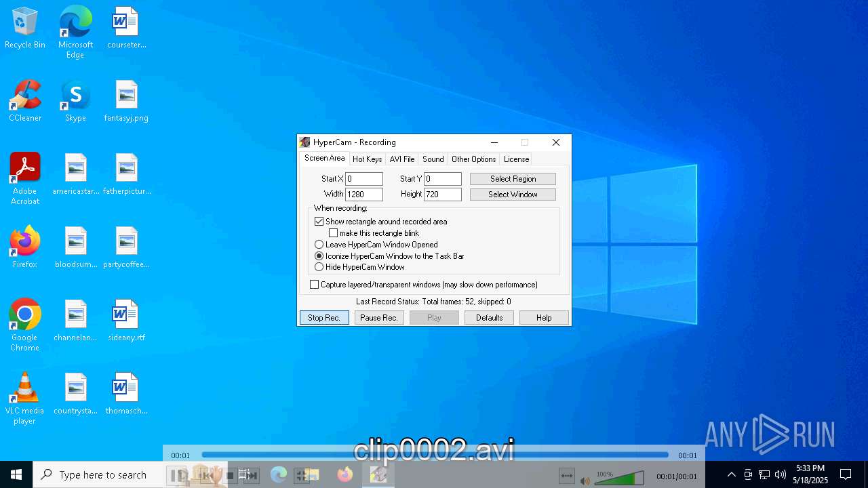Select the fatherpictur image file icon

(x=127, y=174)
